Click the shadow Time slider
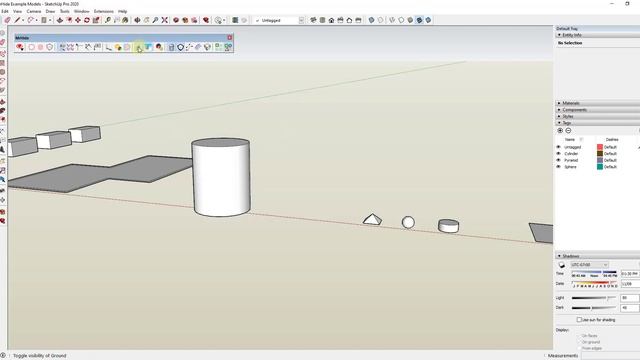640x360 pixels. tap(594, 272)
